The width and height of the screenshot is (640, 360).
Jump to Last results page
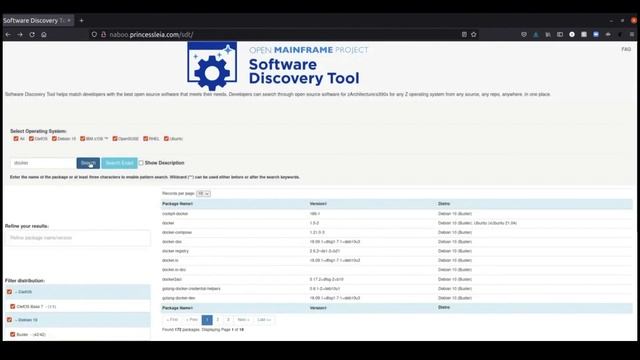[264, 320]
